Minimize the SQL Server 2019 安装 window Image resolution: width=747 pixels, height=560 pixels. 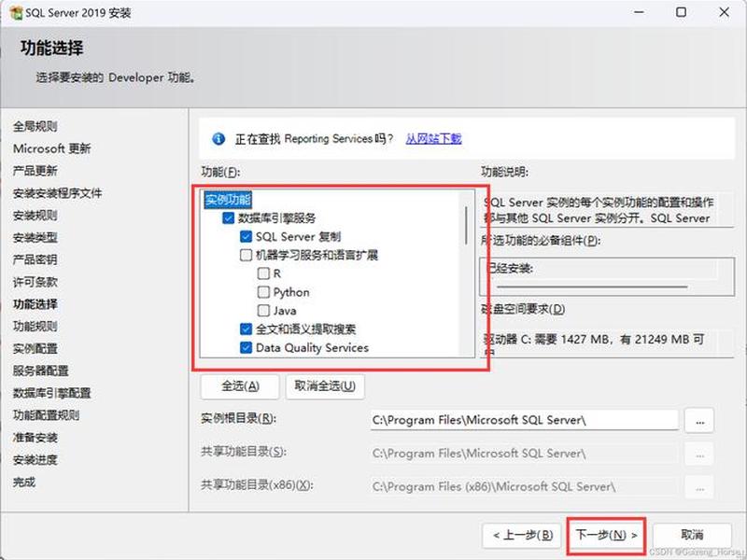tap(639, 12)
